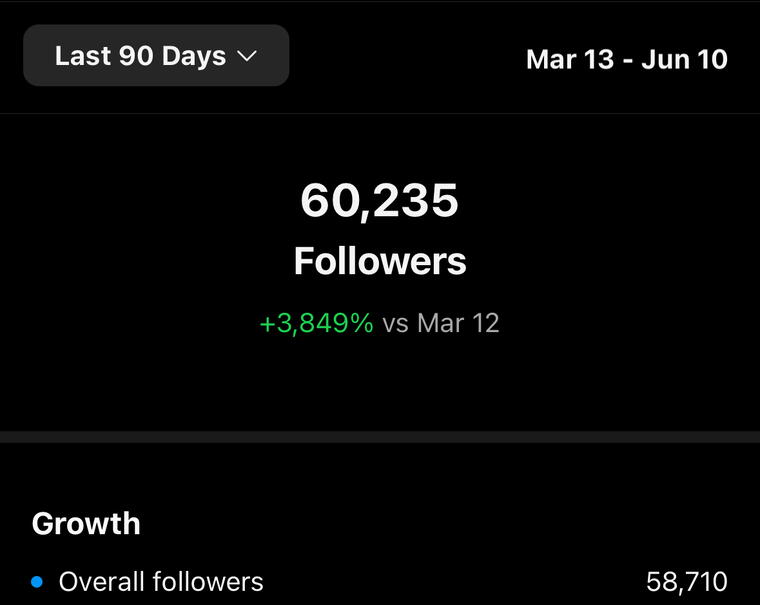This screenshot has width=760, height=605.
Task: Click the word Last in period selector
Action: 82,56
